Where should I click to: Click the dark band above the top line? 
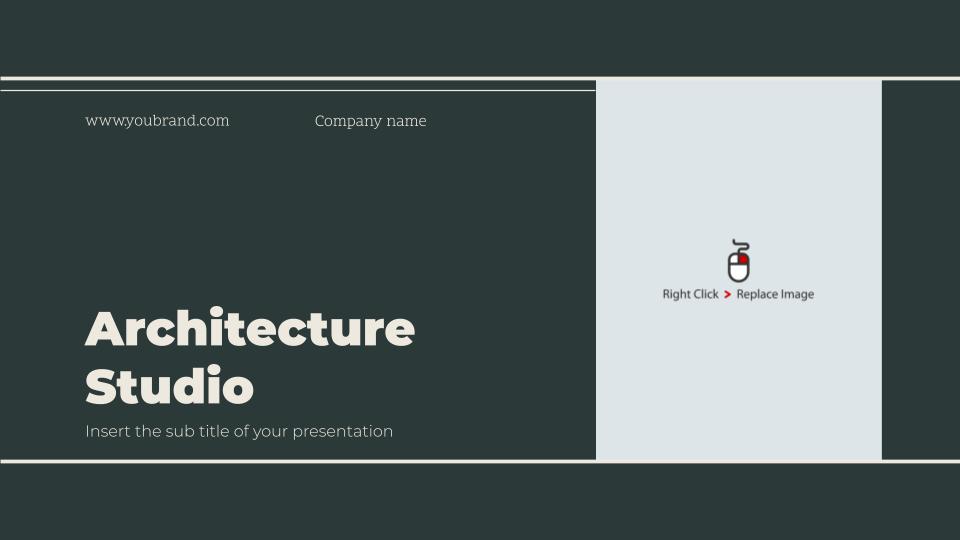pyautogui.click(x=480, y=38)
